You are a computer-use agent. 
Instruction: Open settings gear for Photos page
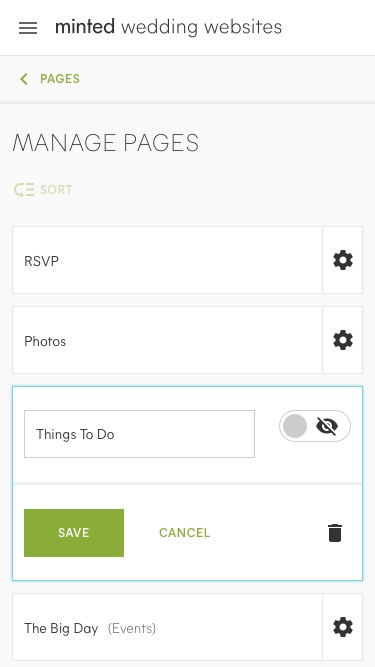(343, 340)
